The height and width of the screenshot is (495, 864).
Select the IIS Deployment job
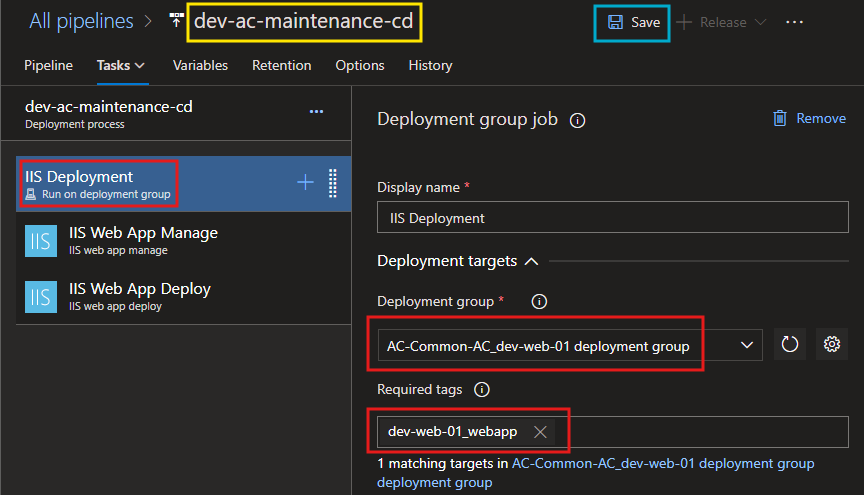183,184
